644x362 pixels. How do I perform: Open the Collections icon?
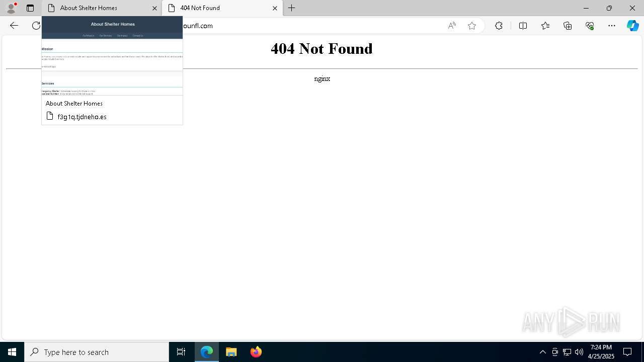(x=568, y=26)
